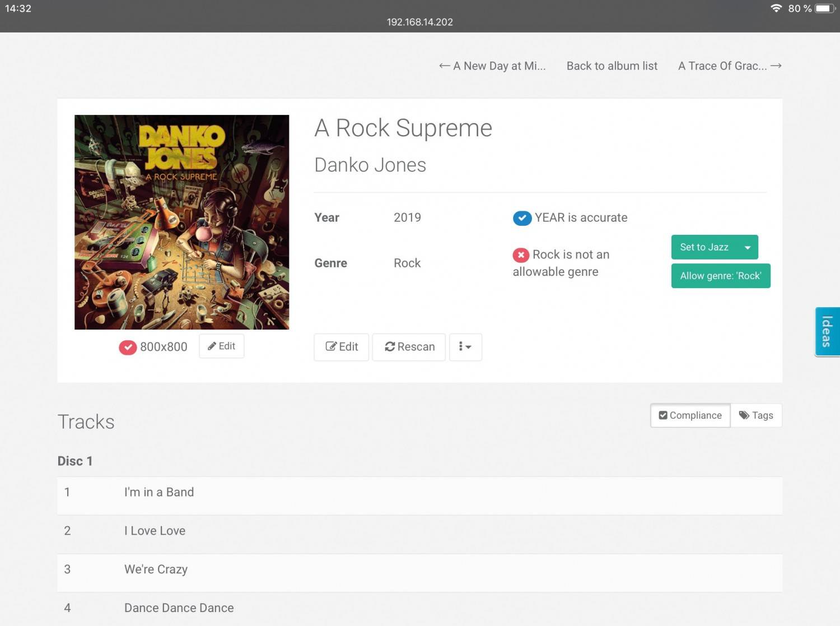
Task: Click the YEAR is accurate message
Action: click(x=581, y=217)
